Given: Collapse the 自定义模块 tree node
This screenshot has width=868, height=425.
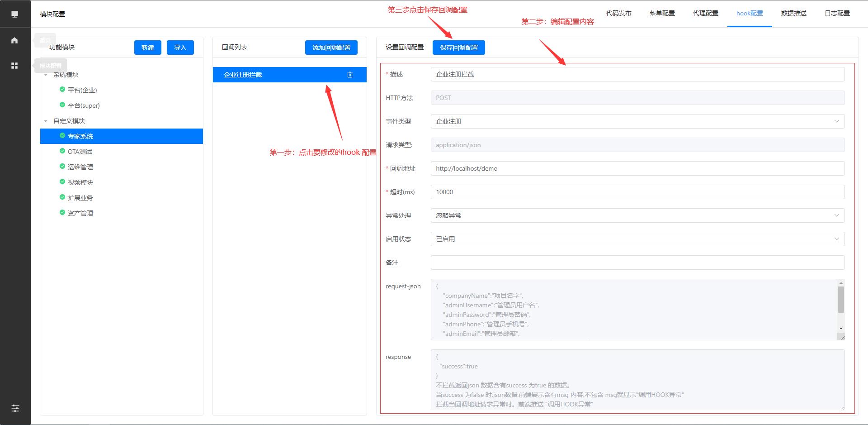Looking at the screenshot, I should [x=46, y=121].
